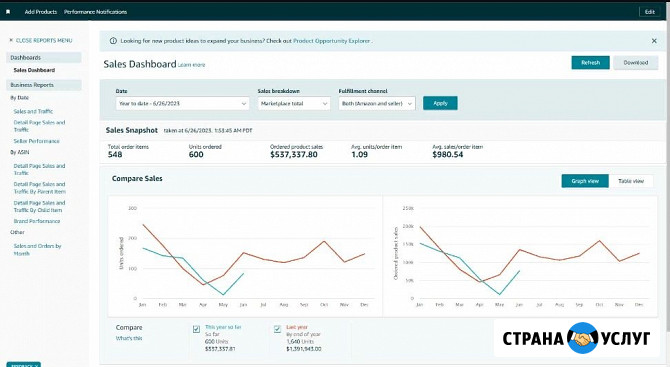Click the Sales Snapshot heading
The height and width of the screenshot is (367, 670).
click(132, 130)
